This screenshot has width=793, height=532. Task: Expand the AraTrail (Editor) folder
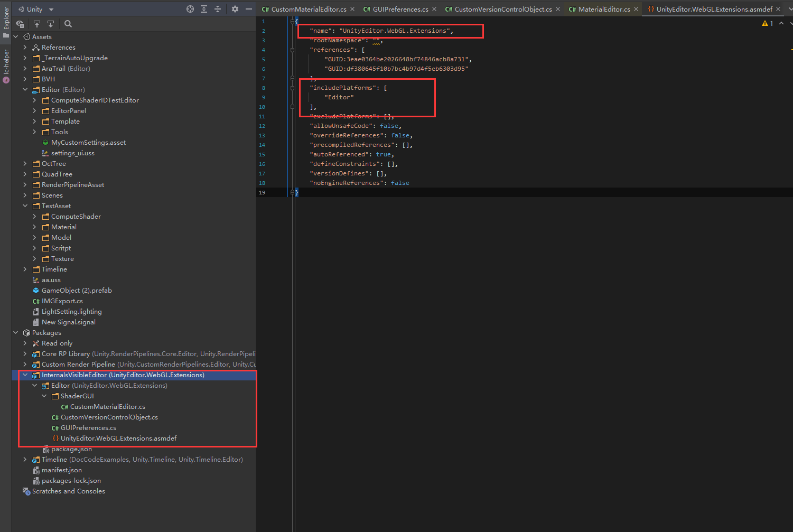coord(25,69)
